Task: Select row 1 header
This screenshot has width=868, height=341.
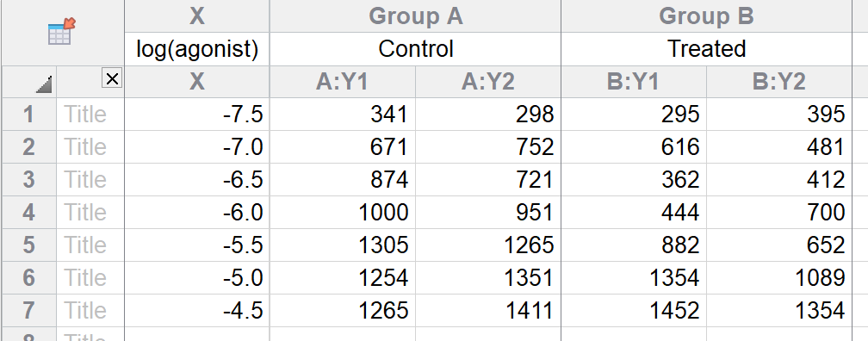Action: coord(28,115)
